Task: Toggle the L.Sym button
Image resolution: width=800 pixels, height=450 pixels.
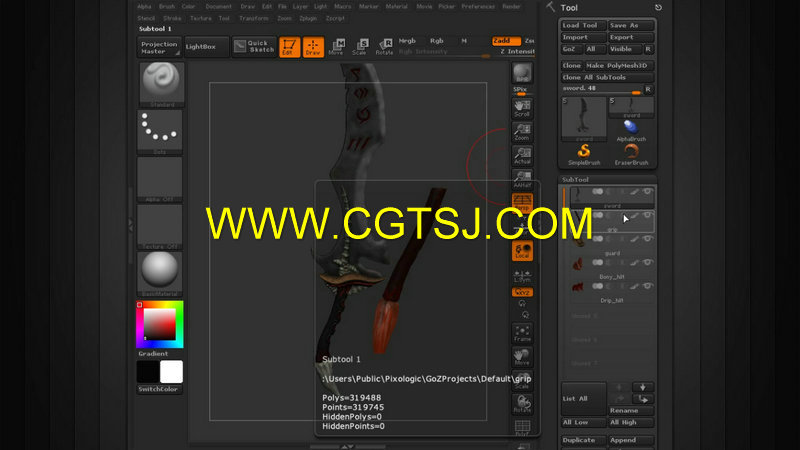Action: (522, 276)
